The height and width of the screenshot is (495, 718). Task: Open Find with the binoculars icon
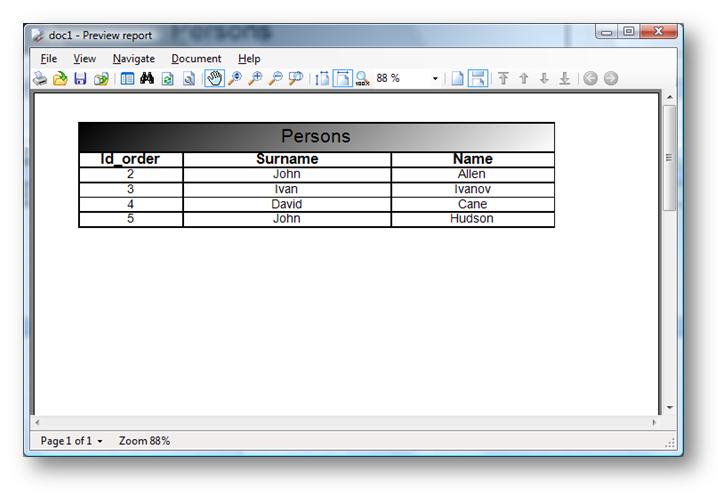[147, 78]
